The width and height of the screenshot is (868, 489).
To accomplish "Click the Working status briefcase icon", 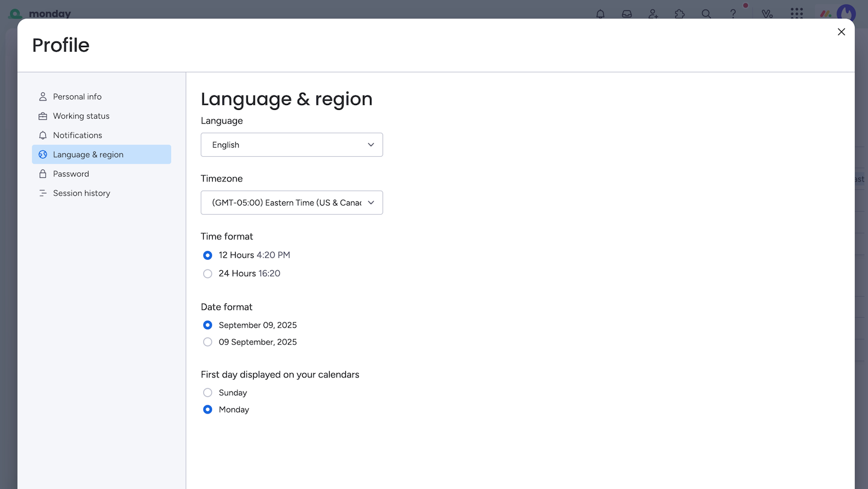I will [43, 116].
